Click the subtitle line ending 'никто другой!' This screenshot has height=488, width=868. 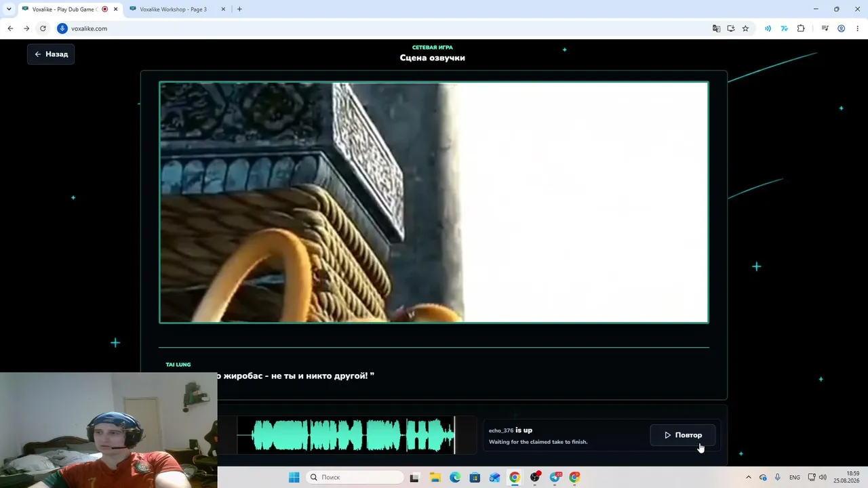pos(295,375)
